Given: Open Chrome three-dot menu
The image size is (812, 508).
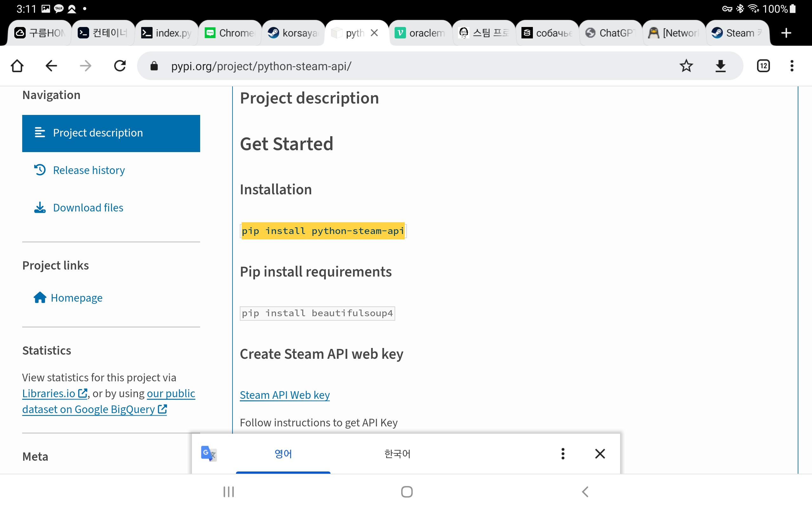Looking at the screenshot, I should pyautogui.click(x=792, y=66).
